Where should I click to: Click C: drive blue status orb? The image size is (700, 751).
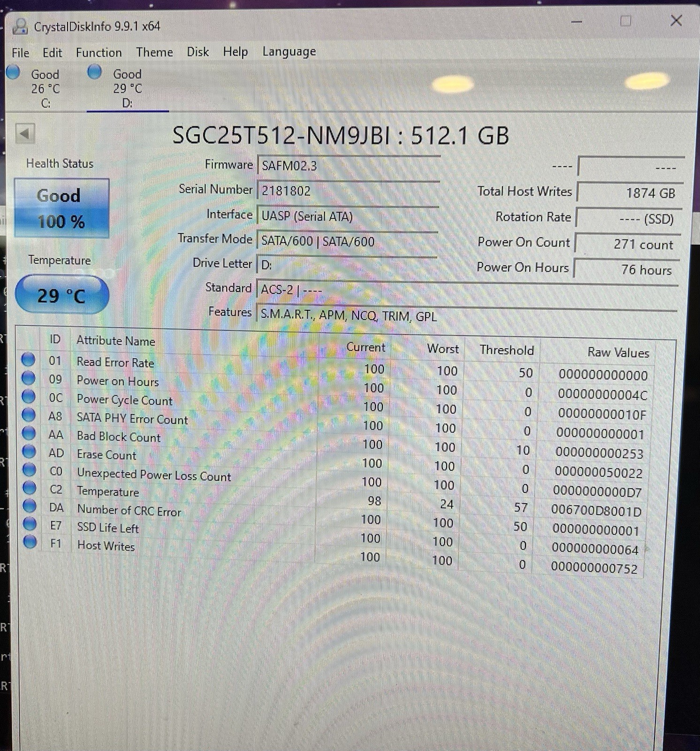[13, 72]
